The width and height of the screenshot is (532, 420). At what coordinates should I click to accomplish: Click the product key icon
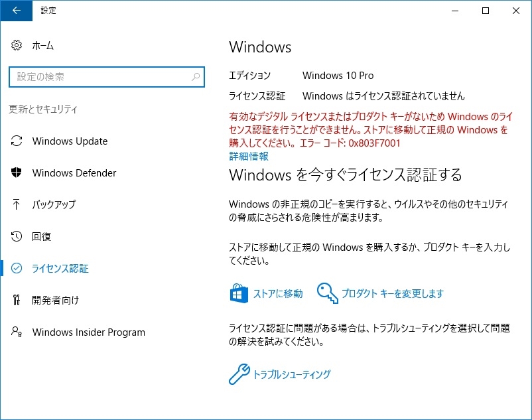pos(328,293)
